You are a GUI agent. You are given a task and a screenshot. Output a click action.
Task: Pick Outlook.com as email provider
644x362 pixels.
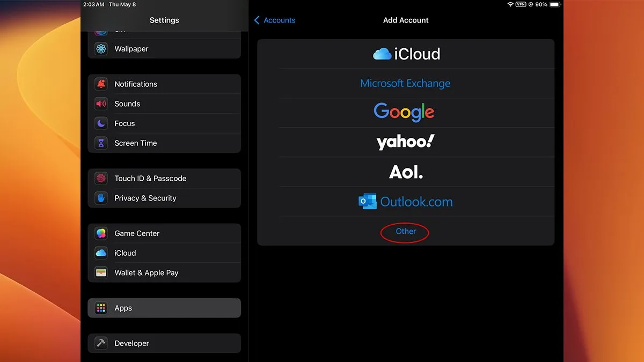pyautogui.click(x=406, y=201)
